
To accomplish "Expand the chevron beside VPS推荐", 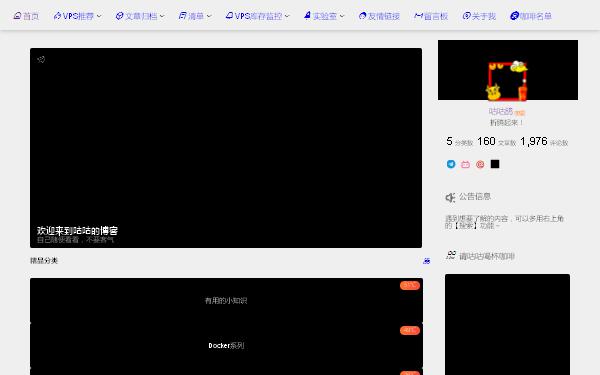I will (99, 16).
